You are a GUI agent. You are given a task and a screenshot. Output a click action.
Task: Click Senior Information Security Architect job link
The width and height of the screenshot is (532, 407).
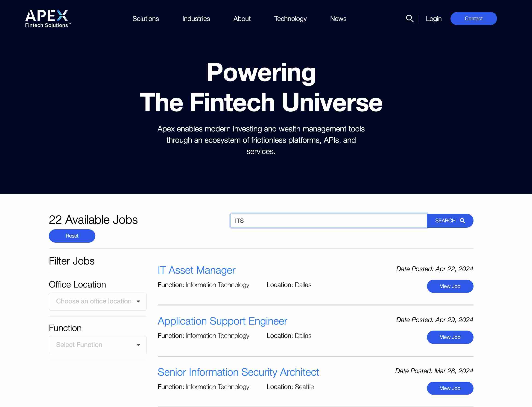(238, 372)
